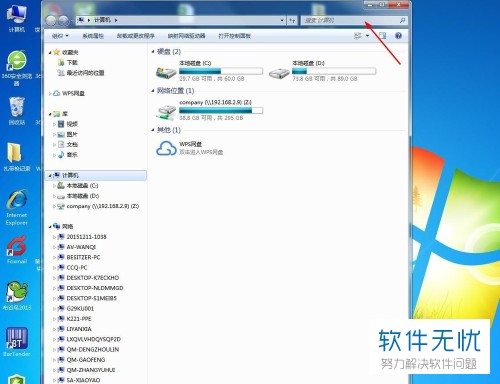Viewport: 500px width, 384px height.
Task: Select network computer DESKTOP-S1MEIB5
Action: tap(87, 298)
